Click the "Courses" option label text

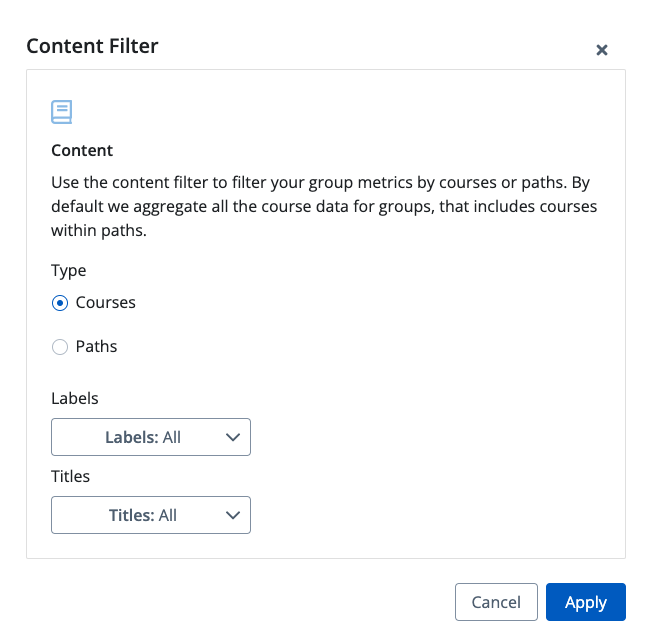106,302
